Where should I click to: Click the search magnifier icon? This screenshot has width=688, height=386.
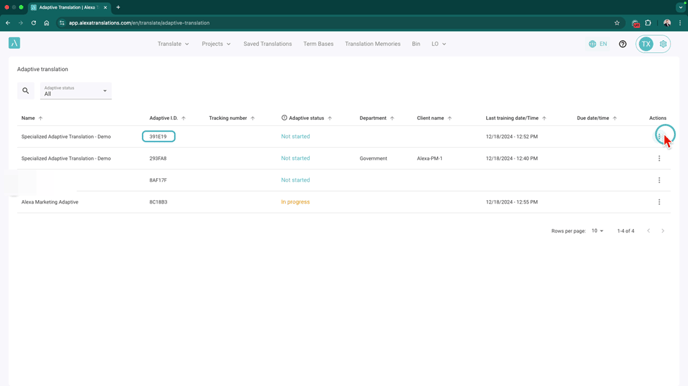(25, 91)
